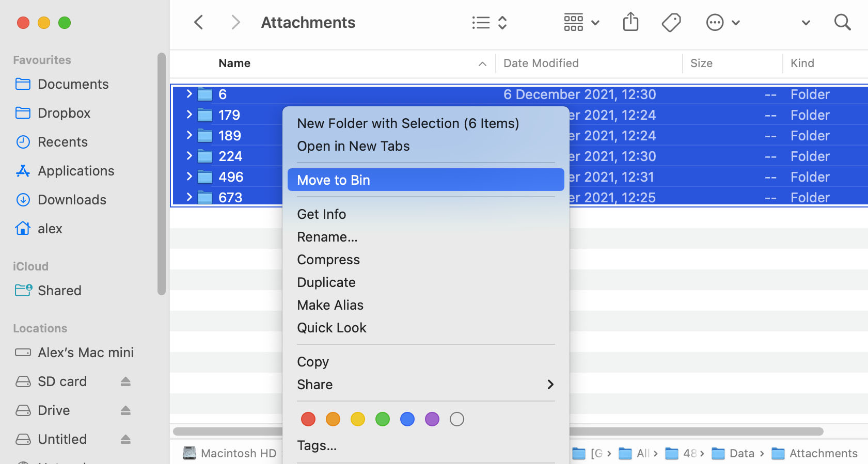
Task: Click the 6 December 2021, 12:30 date
Action: (580, 94)
